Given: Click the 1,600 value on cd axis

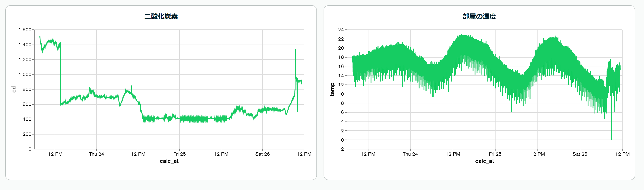Looking at the screenshot, I should tap(25, 30).
